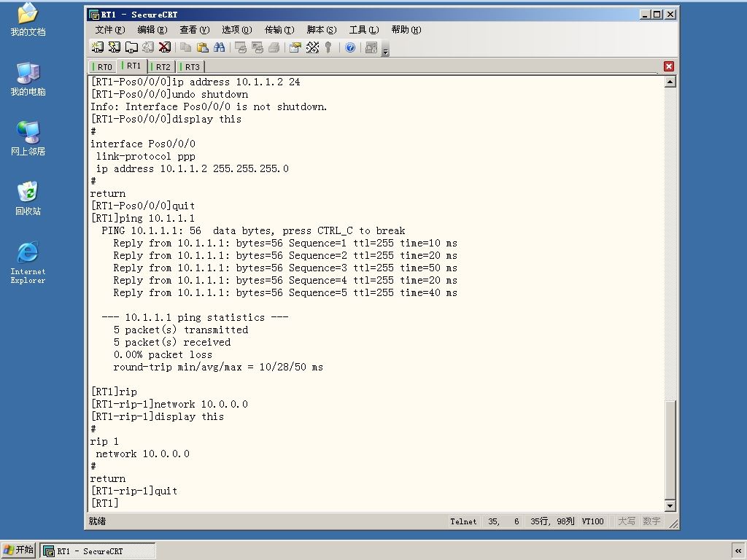Click the greyed printer icon

point(274,47)
